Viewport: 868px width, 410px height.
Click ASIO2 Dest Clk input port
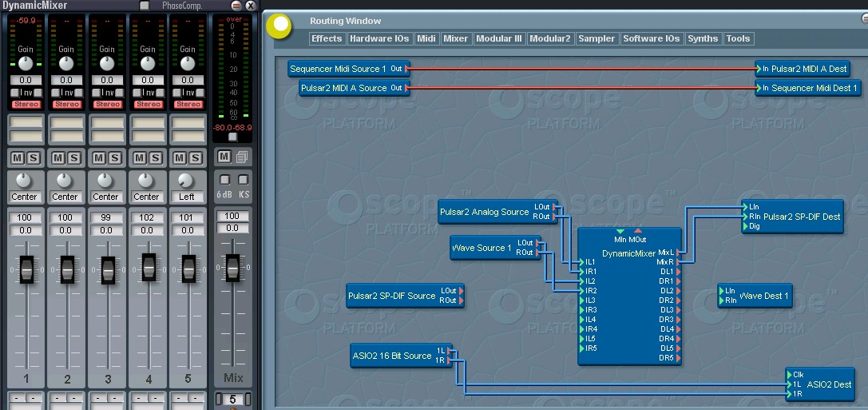tap(789, 375)
